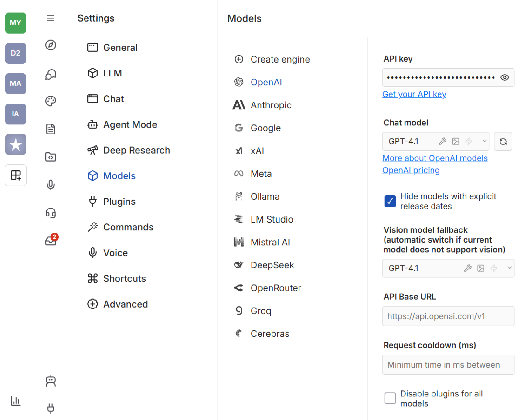The image size is (523, 420).
Task: Click the hamburger menu icon
Action: point(51,18)
